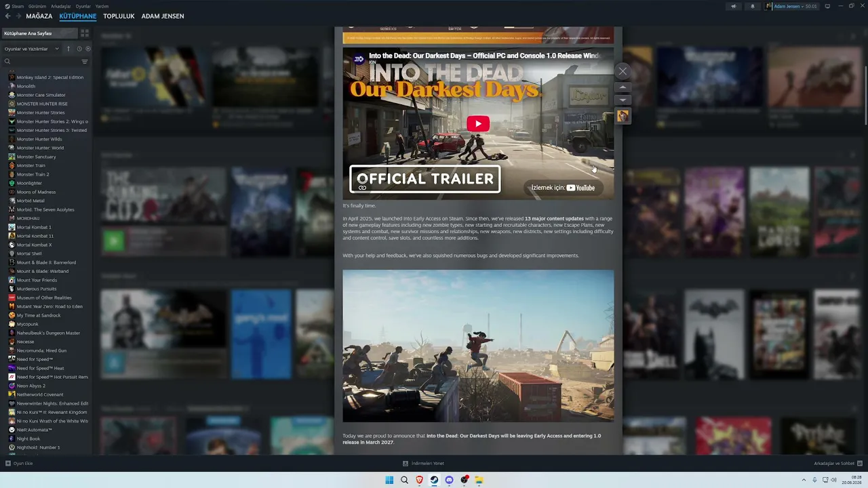Toggle sort order arrow in library sidebar
Viewport: 868px width, 488px height.
[x=68, y=49]
